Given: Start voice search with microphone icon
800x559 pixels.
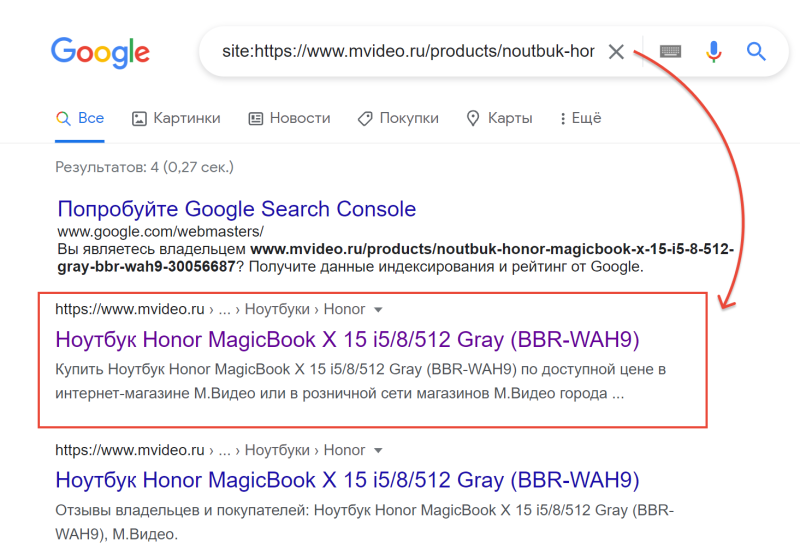Looking at the screenshot, I should [713, 52].
